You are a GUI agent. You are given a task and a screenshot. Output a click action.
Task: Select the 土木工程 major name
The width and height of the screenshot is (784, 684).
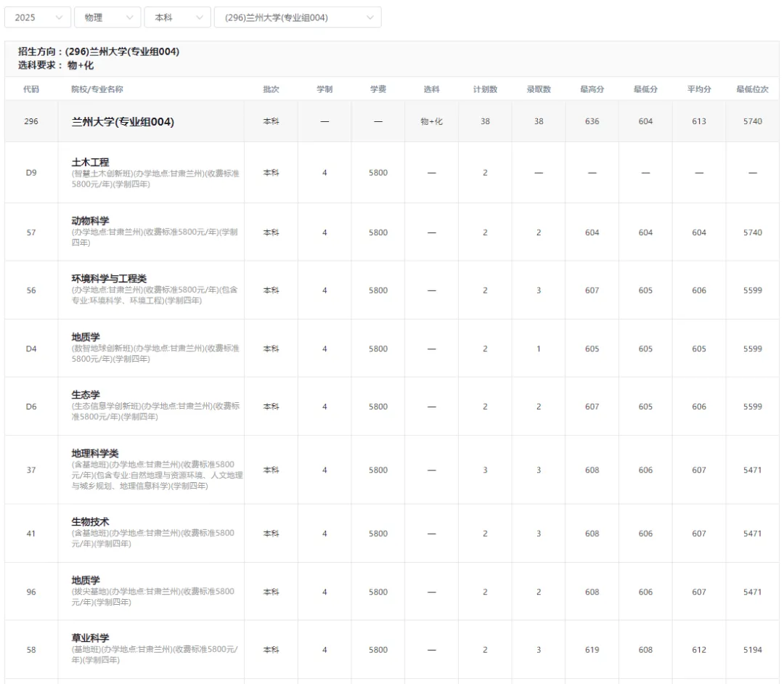click(90, 162)
